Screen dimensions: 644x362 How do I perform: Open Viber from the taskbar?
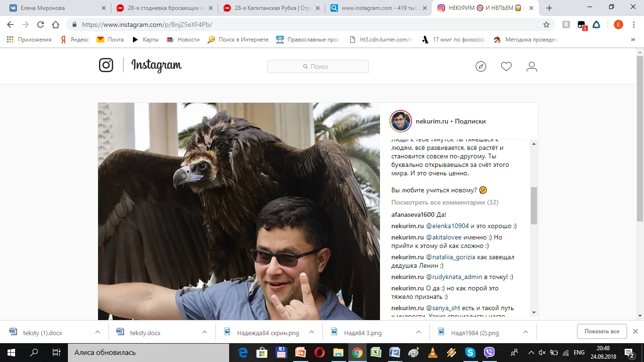(x=489, y=353)
